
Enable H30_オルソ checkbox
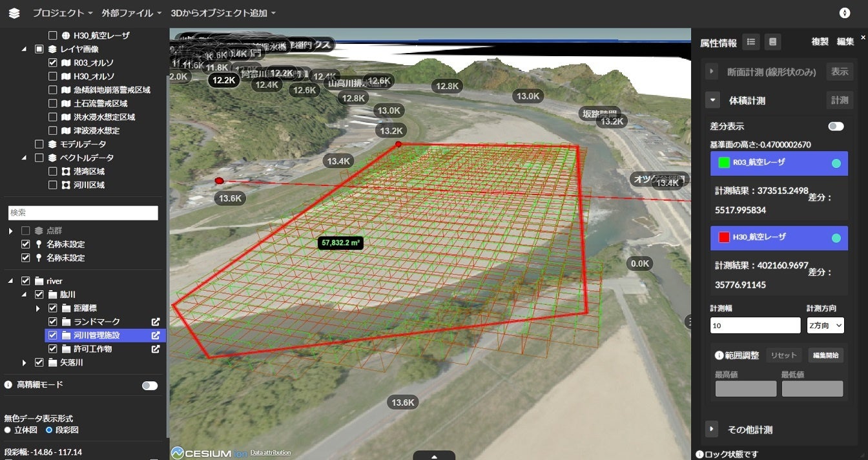(x=53, y=77)
